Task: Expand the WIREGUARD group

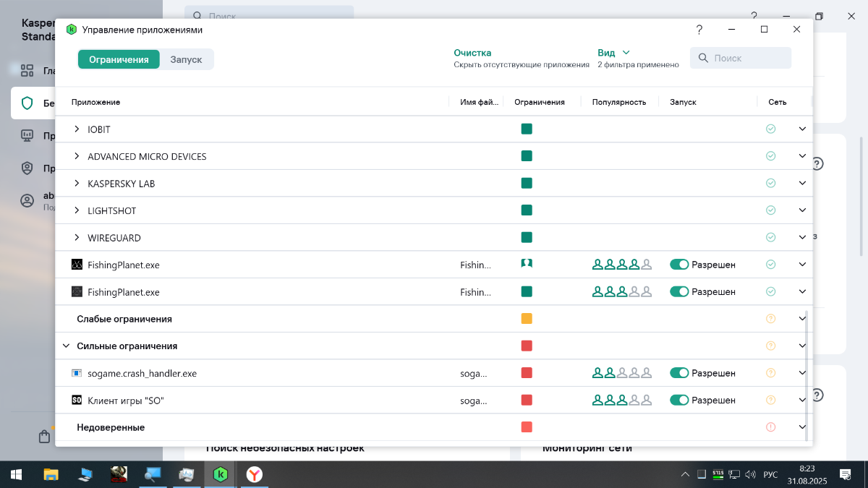Action: (x=77, y=237)
